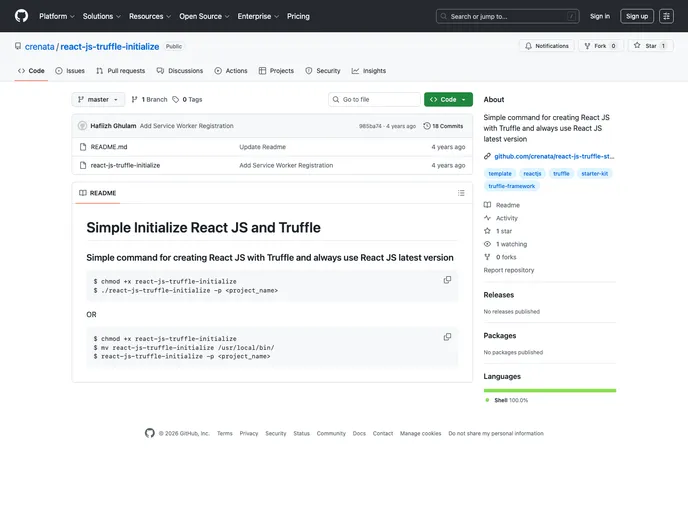Open the 18 Commits history

443,126
